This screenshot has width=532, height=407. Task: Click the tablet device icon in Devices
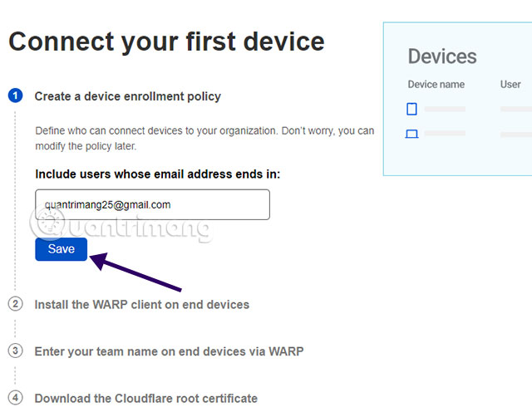411,109
